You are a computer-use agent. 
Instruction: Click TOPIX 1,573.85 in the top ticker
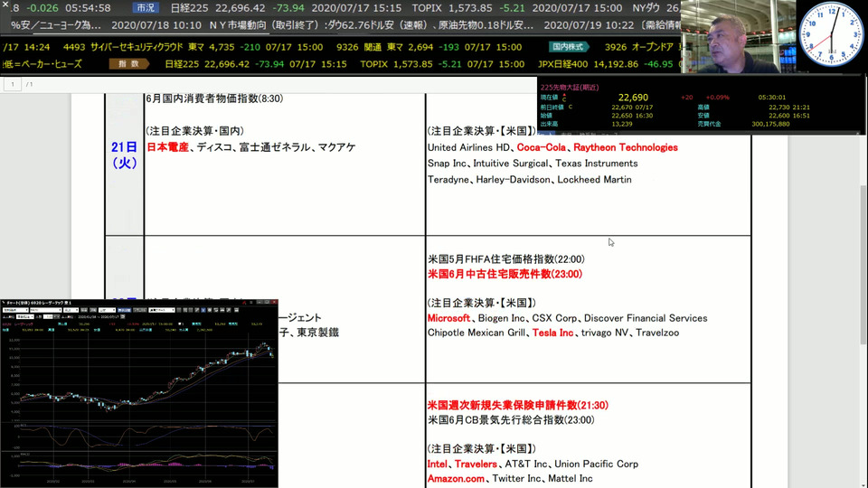pos(452,8)
